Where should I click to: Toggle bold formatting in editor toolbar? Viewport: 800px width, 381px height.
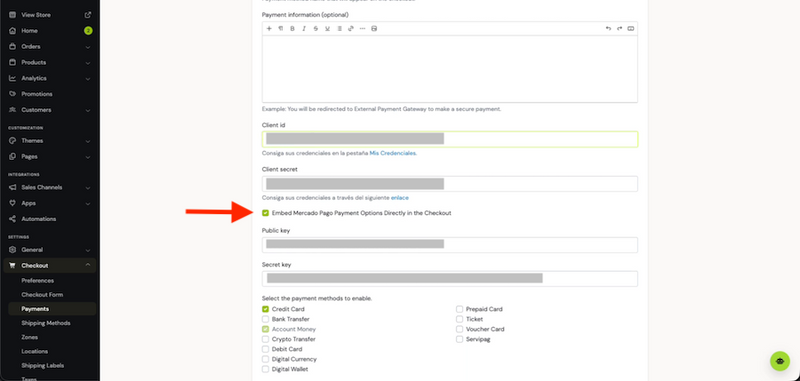pos(292,29)
